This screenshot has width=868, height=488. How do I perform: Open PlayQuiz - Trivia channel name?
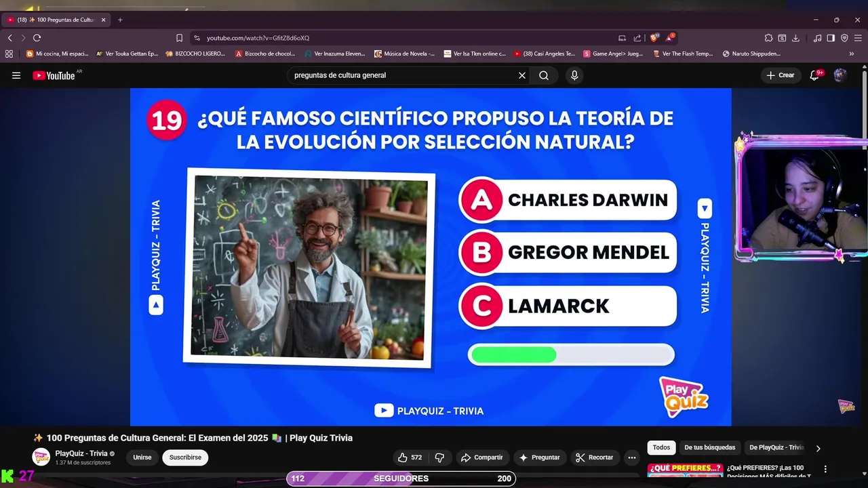tap(81, 453)
